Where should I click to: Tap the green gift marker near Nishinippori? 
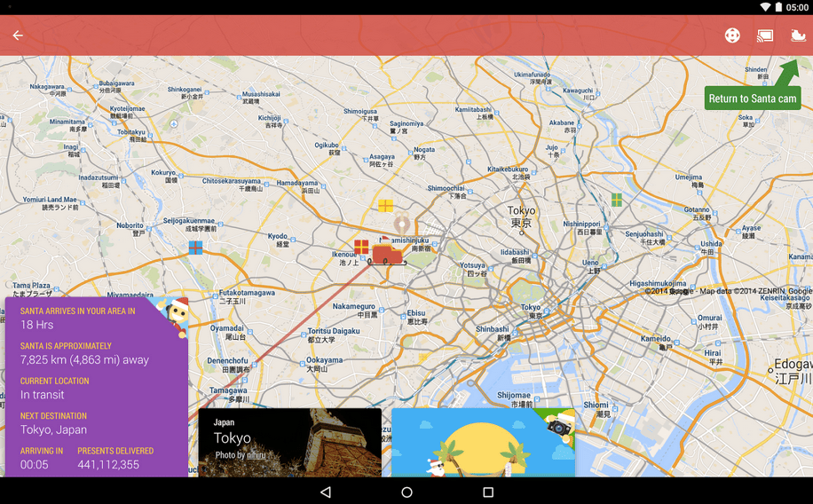pos(617,200)
